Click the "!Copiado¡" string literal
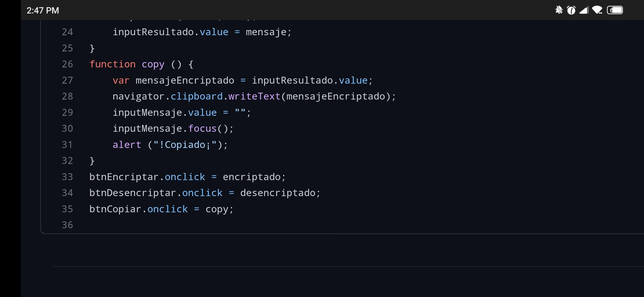Screen dimensions: 644x297 pyautogui.click(x=185, y=145)
